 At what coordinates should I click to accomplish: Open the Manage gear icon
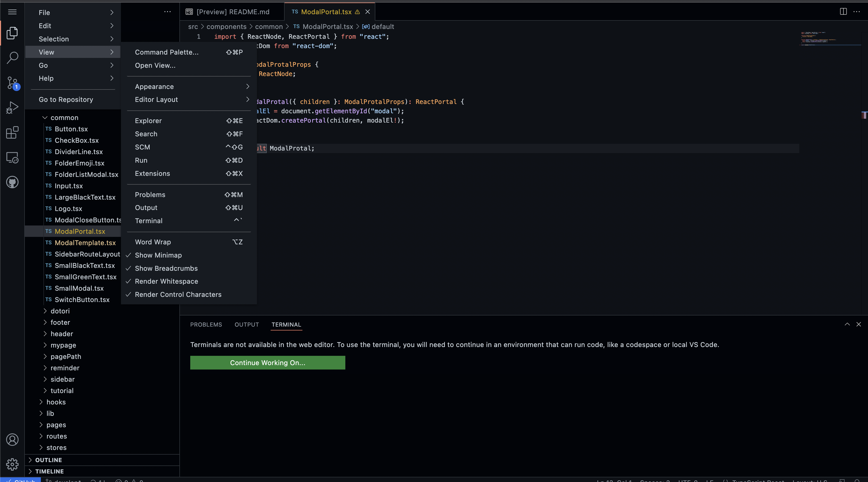12,464
